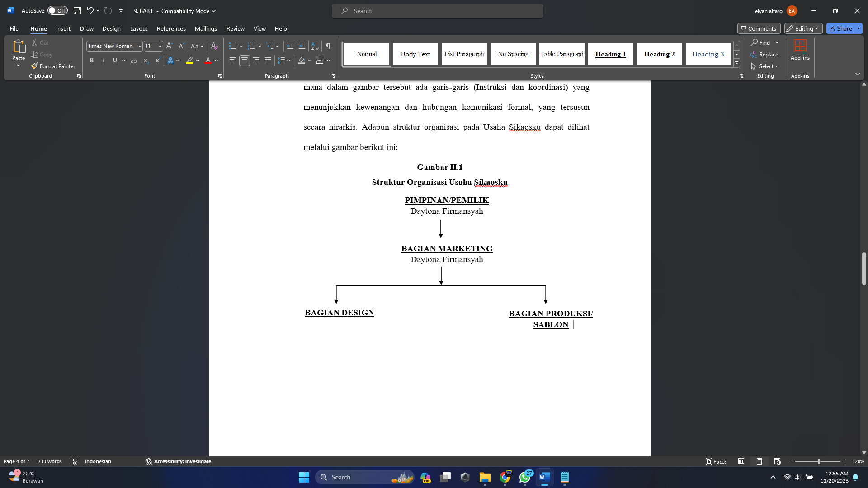
Task: Click the Cut scissors icon
Action: (34, 42)
